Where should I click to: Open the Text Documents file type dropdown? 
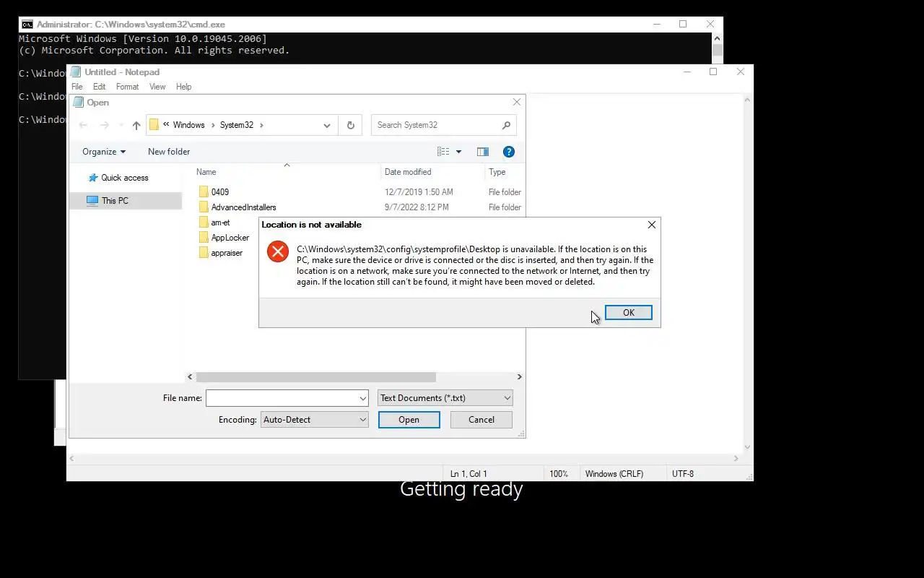click(x=445, y=398)
